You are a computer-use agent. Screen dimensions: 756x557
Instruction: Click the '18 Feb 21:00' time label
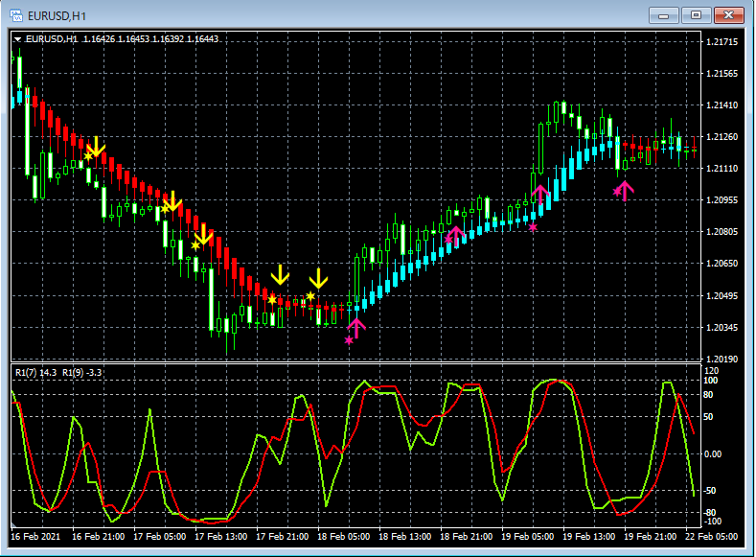[467, 536]
